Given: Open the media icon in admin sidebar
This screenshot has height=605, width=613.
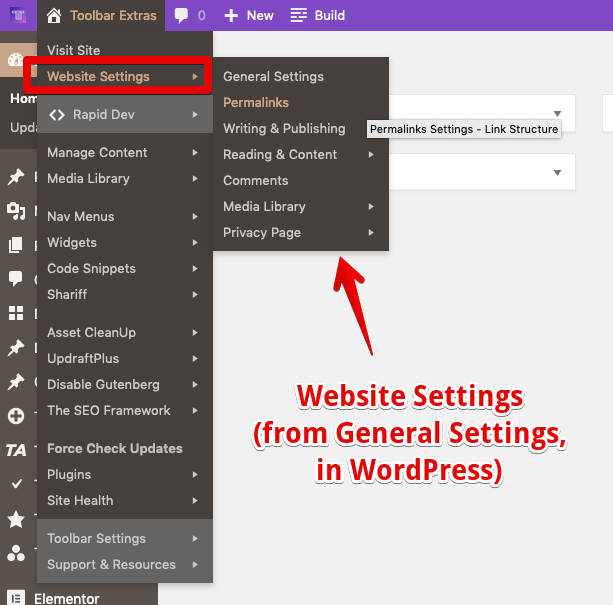Looking at the screenshot, I should tap(16, 211).
